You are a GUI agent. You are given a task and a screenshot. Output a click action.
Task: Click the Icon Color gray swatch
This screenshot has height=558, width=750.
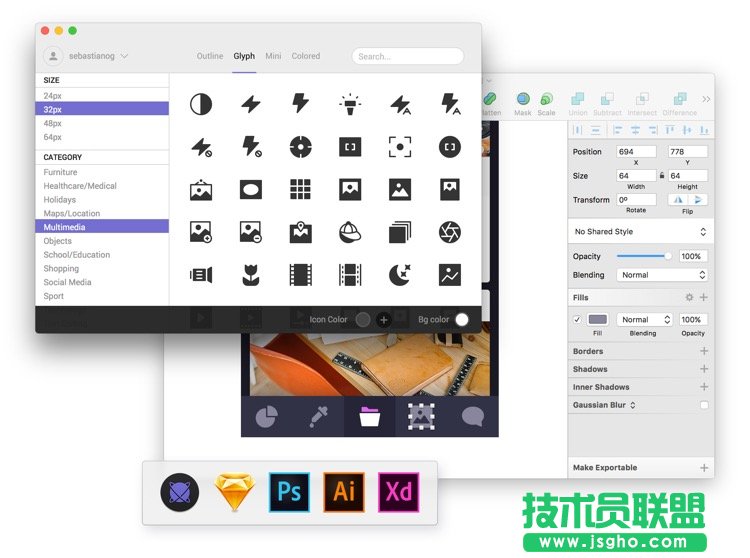(x=363, y=319)
